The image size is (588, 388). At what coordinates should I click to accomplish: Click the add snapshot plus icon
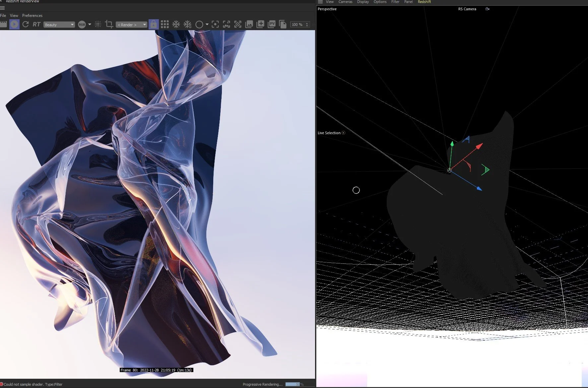click(x=260, y=24)
